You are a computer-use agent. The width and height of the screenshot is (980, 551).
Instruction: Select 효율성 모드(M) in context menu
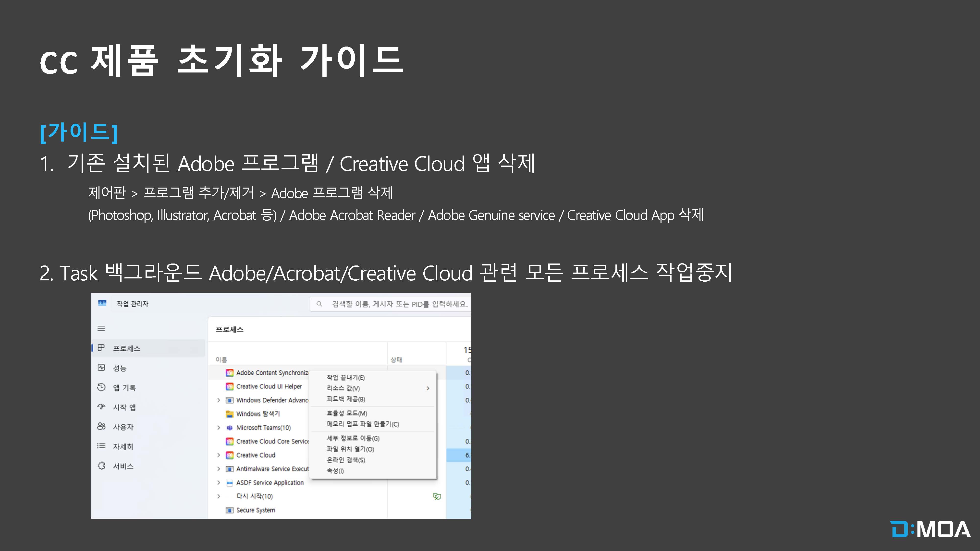pos(373,413)
